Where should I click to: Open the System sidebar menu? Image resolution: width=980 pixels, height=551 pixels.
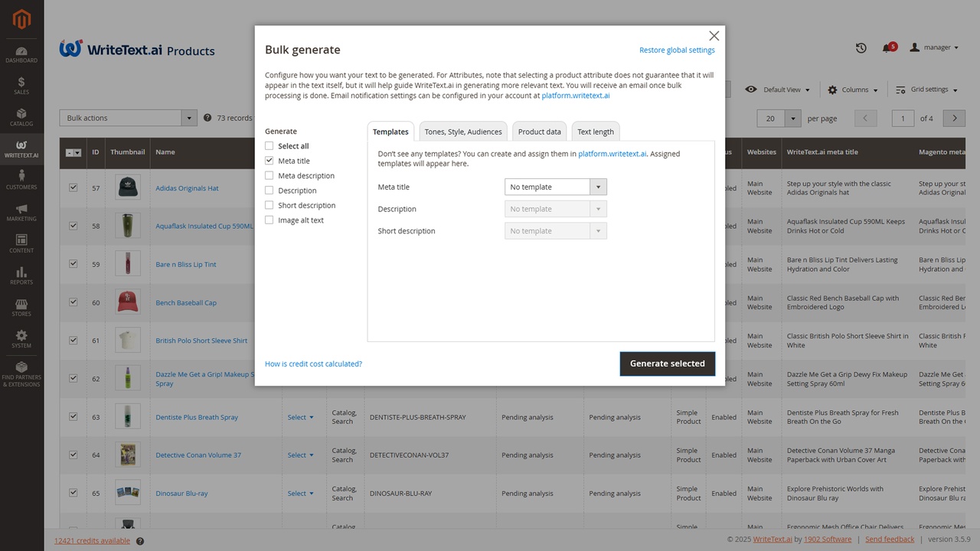click(21, 339)
